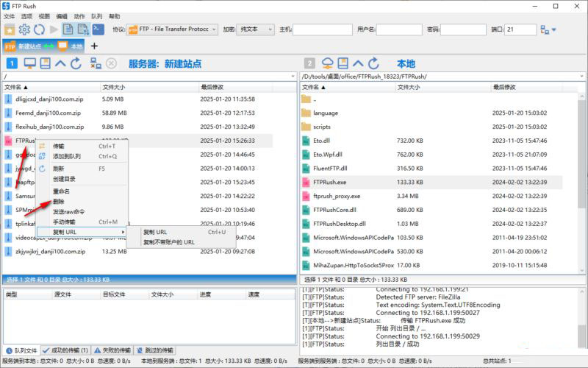Go up one directory in server panel

point(60,63)
